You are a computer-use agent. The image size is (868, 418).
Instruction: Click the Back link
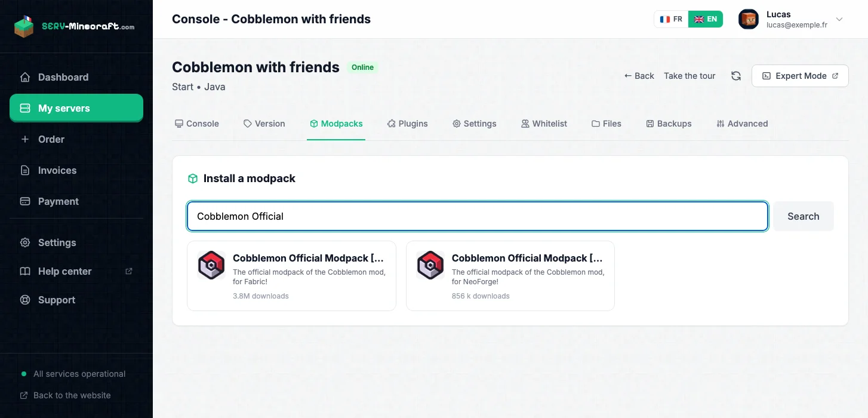(x=639, y=76)
